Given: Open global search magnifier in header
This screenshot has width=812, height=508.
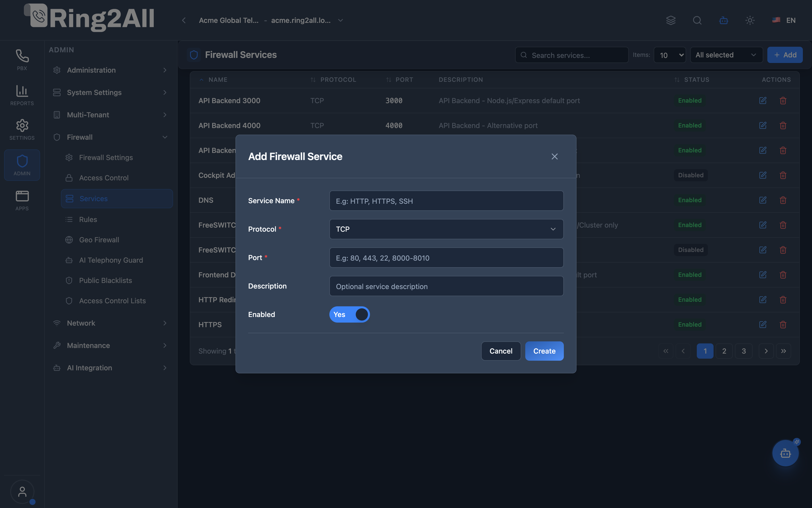Looking at the screenshot, I should point(697,20).
